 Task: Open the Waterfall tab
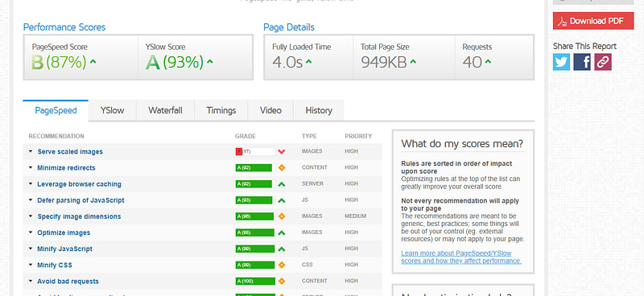pyautogui.click(x=165, y=110)
